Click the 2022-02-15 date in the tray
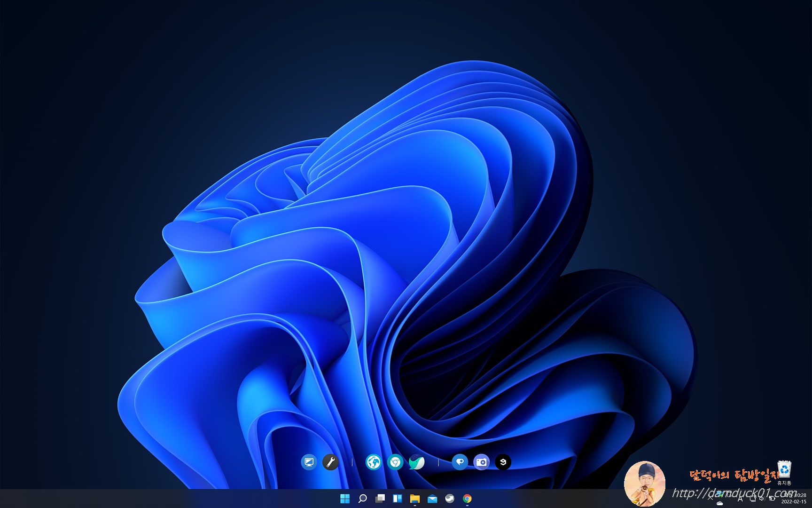812x508 pixels. click(x=794, y=502)
